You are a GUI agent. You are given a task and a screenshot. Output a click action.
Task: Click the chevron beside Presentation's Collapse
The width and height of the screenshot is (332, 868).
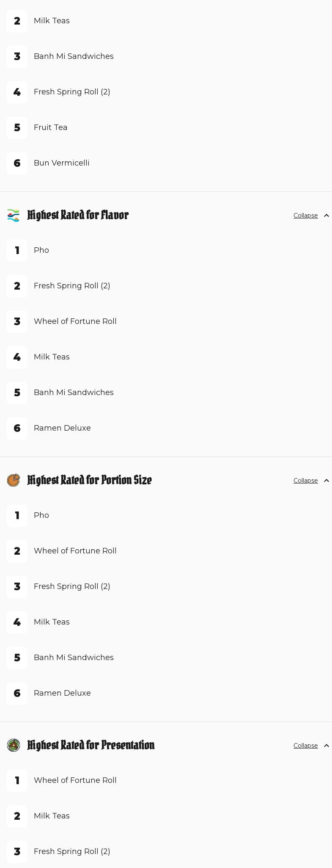tap(326, 746)
